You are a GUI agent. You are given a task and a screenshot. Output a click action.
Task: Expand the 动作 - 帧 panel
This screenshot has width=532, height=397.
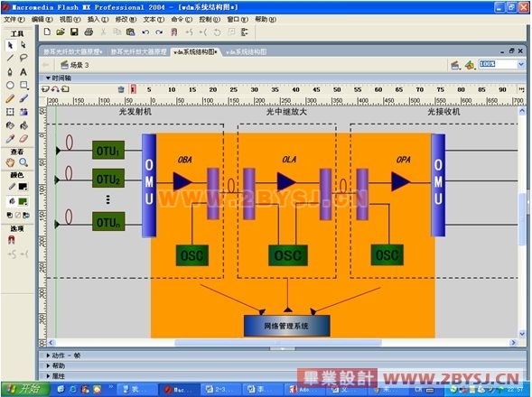[x=63, y=355]
